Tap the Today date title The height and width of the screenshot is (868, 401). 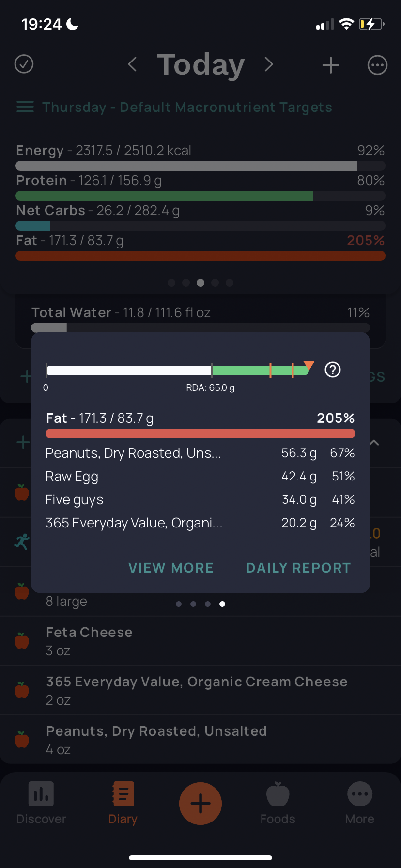200,64
